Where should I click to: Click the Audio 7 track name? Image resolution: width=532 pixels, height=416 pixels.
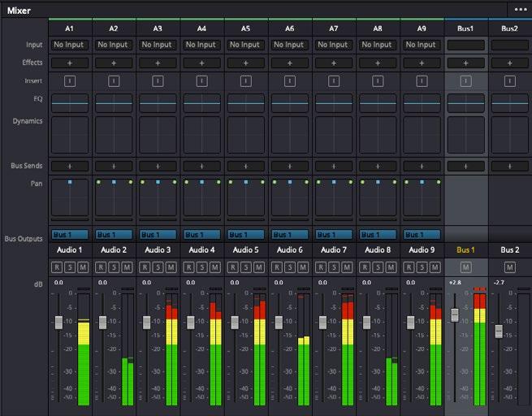pos(333,250)
